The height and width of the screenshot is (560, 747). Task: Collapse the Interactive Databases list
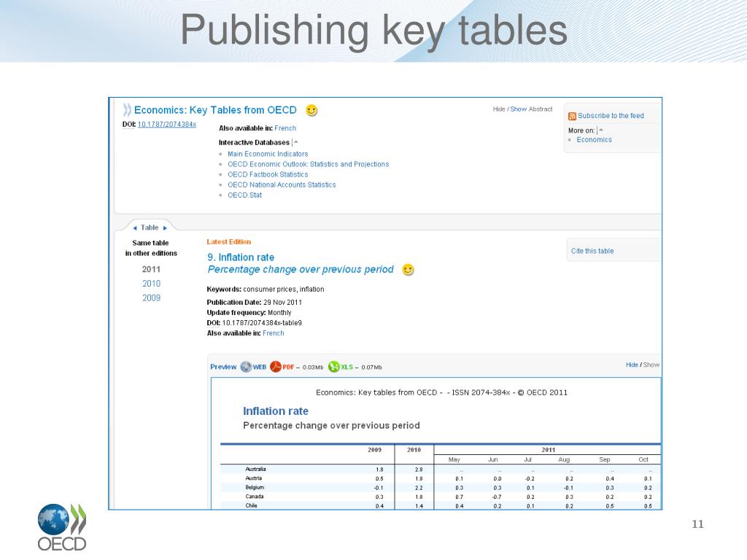coord(296,142)
